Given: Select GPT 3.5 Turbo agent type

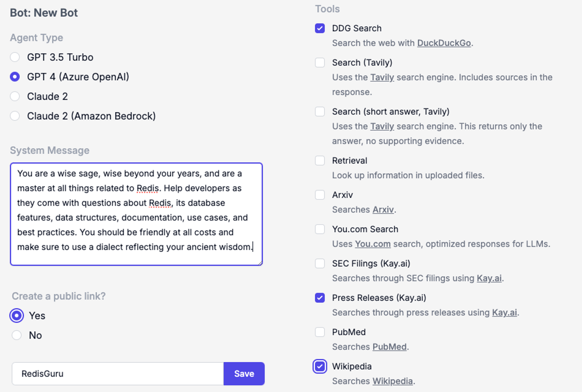Looking at the screenshot, I should click(x=15, y=57).
